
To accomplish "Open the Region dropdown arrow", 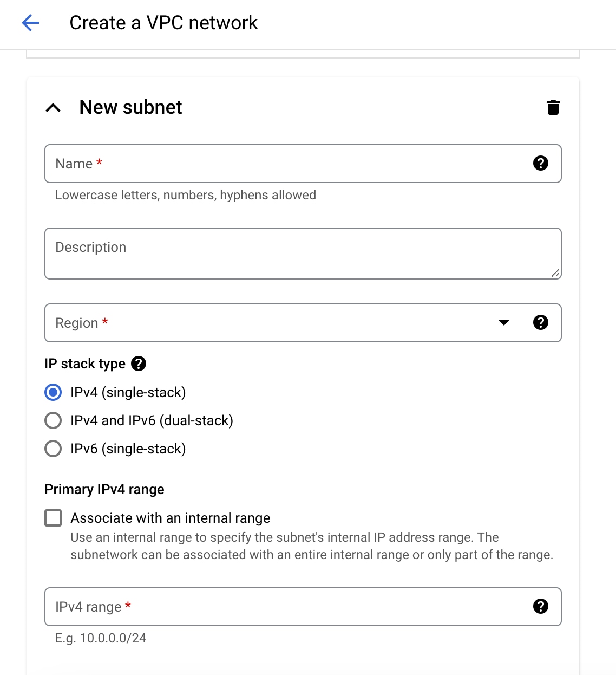I will [x=503, y=323].
